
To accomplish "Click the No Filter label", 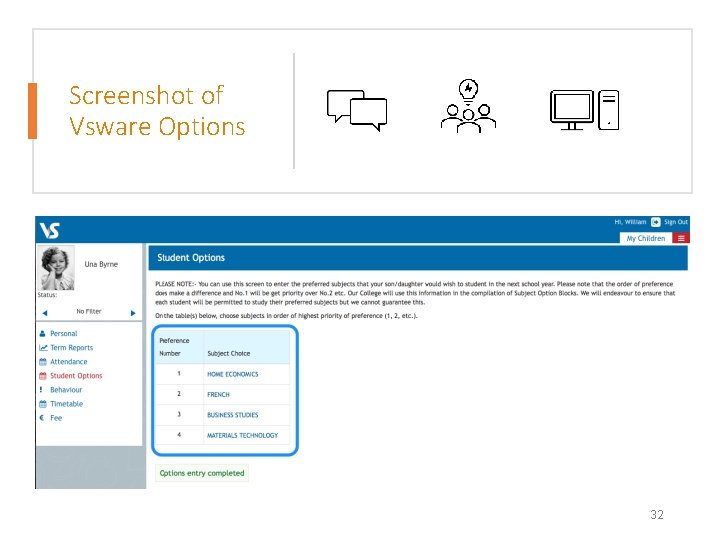I will (x=89, y=311).
